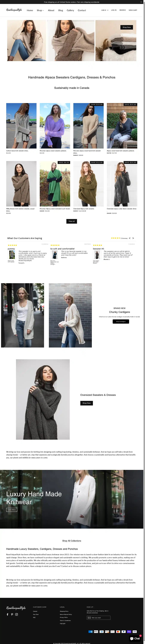This screenshot has width=145, height=644.
Task: Show next customer review arrow
Action: (133, 238)
